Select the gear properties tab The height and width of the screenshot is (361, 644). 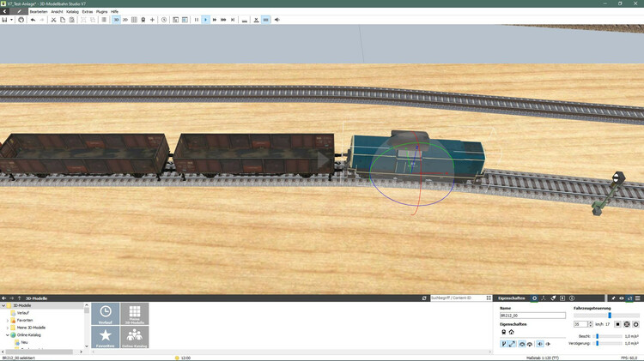coord(534,298)
